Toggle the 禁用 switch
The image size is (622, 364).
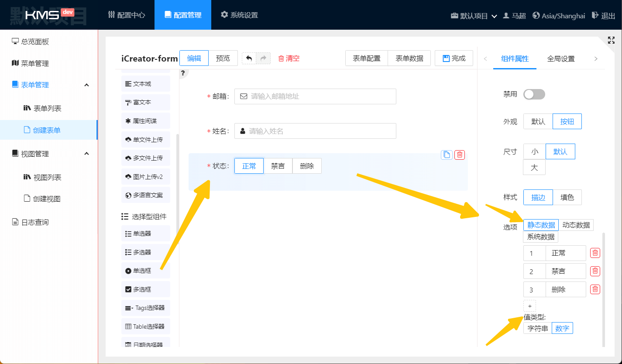point(534,94)
